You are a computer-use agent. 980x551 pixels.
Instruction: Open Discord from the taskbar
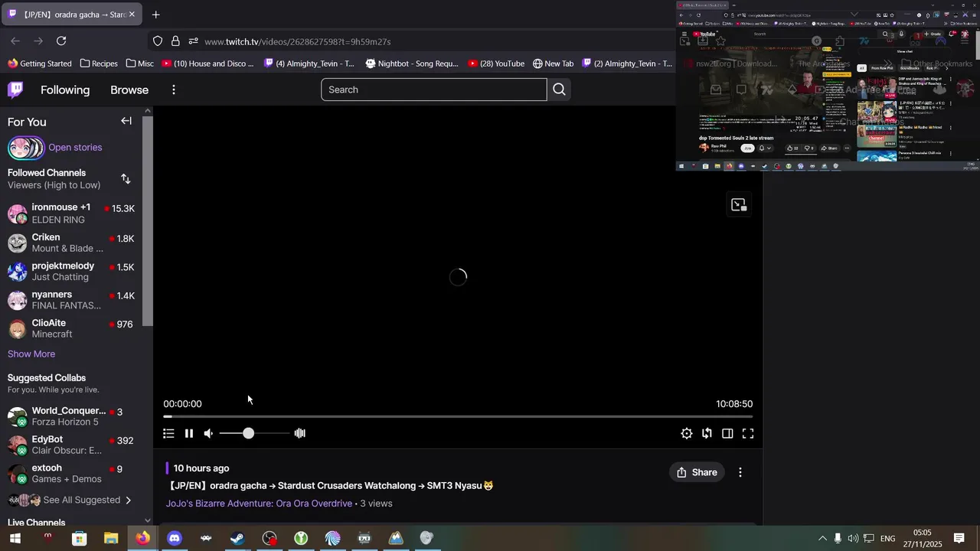[175, 539]
